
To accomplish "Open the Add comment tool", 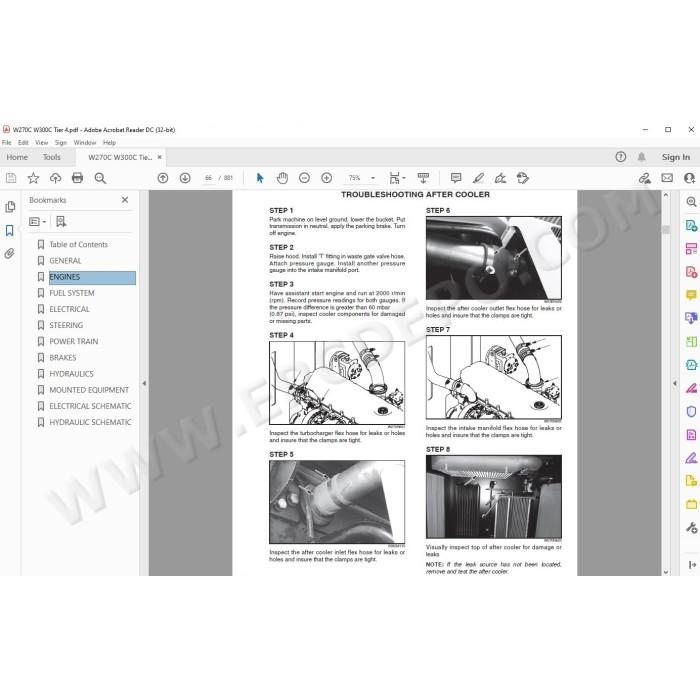I will click(456, 178).
